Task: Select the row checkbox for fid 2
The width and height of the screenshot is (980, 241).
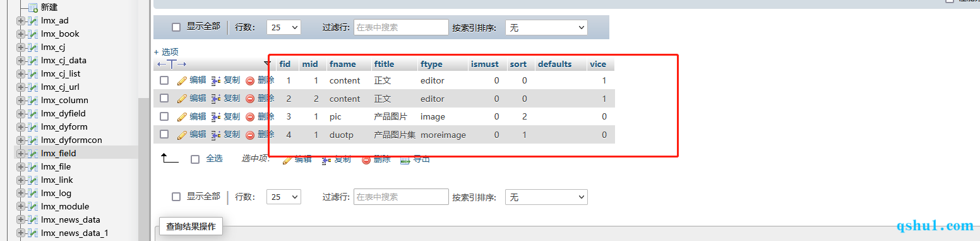Action: click(x=164, y=99)
